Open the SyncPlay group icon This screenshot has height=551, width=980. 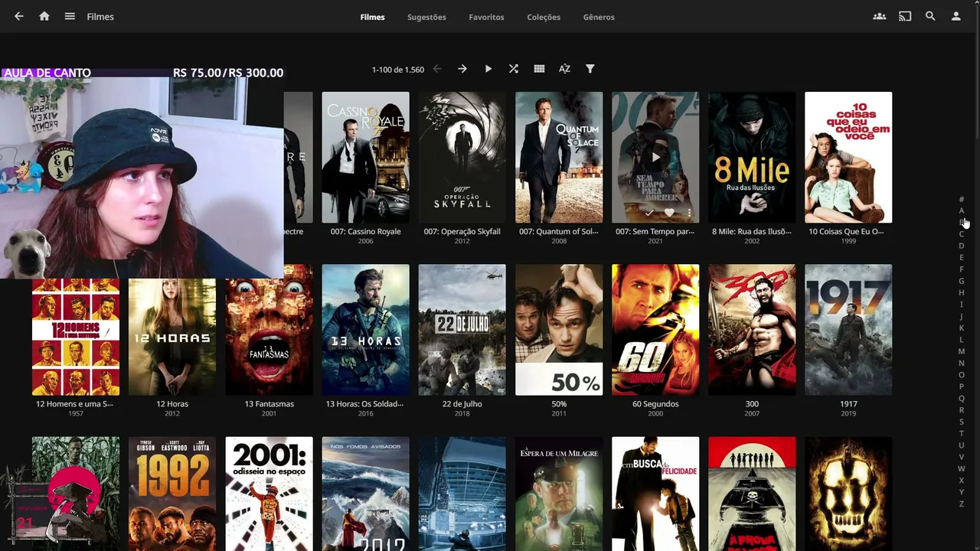[x=880, y=16]
